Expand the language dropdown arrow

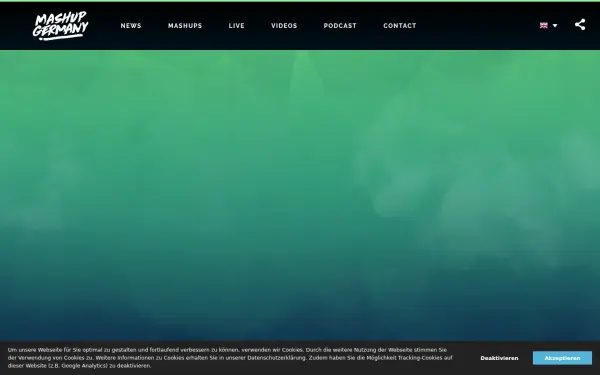[x=555, y=26]
